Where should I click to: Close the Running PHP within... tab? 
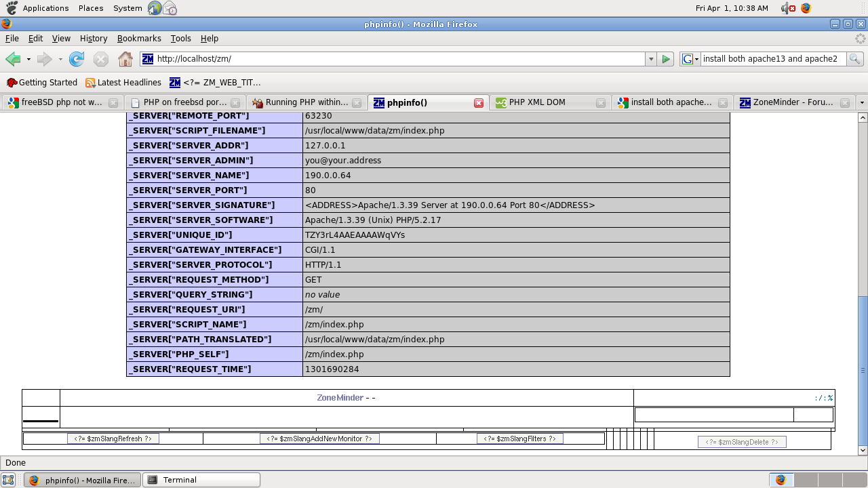pyautogui.click(x=357, y=103)
